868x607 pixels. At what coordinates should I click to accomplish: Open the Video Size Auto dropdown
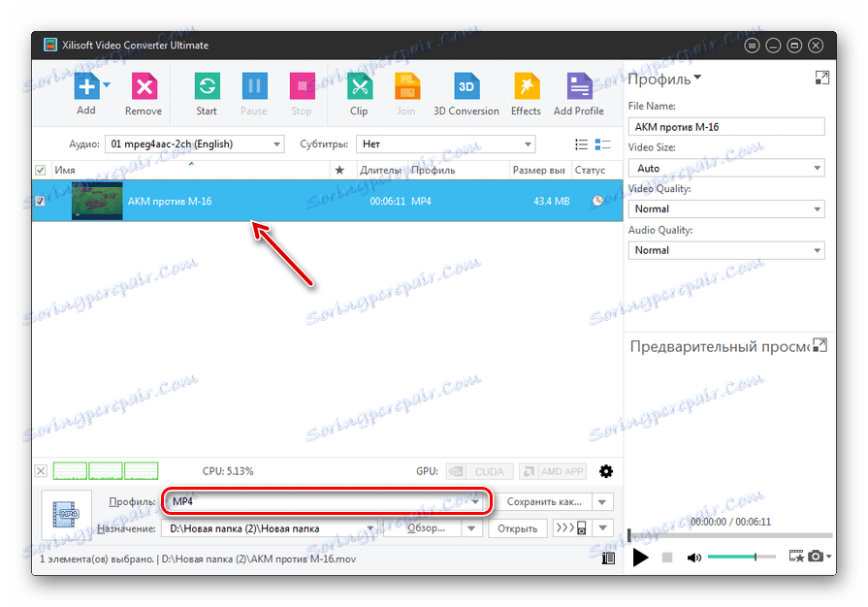tap(726, 168)
